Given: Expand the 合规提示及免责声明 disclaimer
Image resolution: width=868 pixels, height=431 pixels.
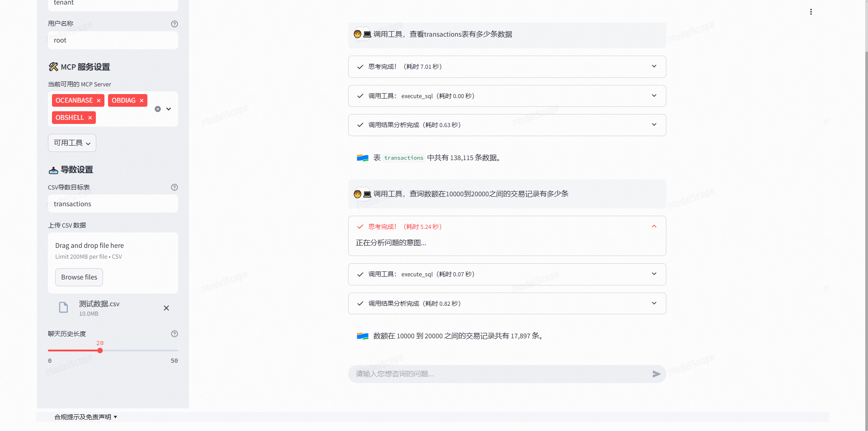Looking at the screenshot, I should [x=85, y=417].
